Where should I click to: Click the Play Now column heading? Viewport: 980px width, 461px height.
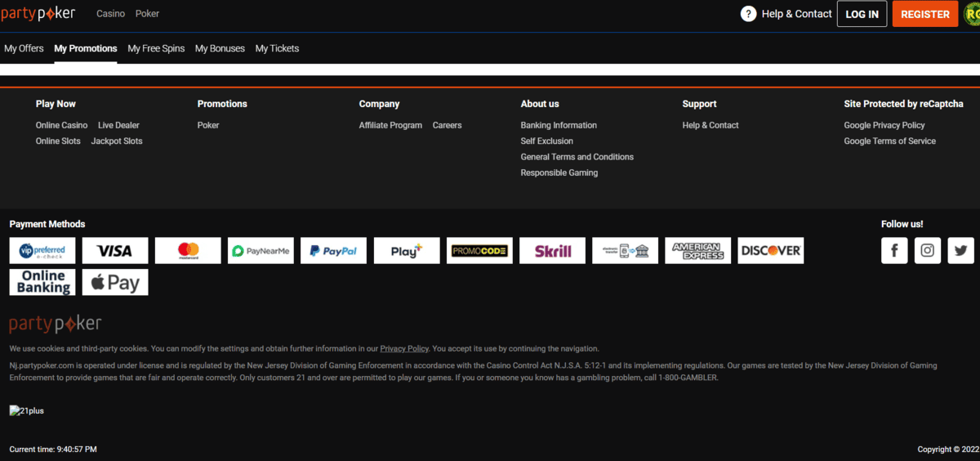click(x=56, y=104)
